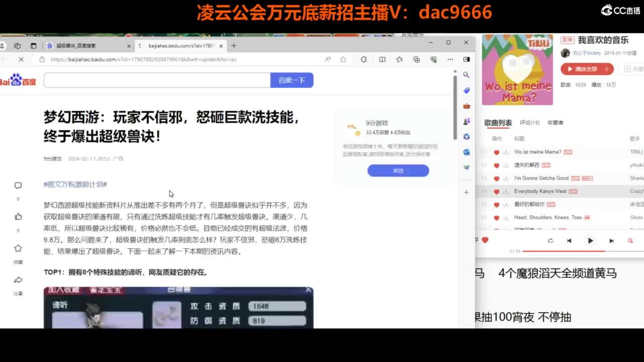644x362 pixels.
Task: Enter split screen mode in Edge
Action: coord(382,59)
